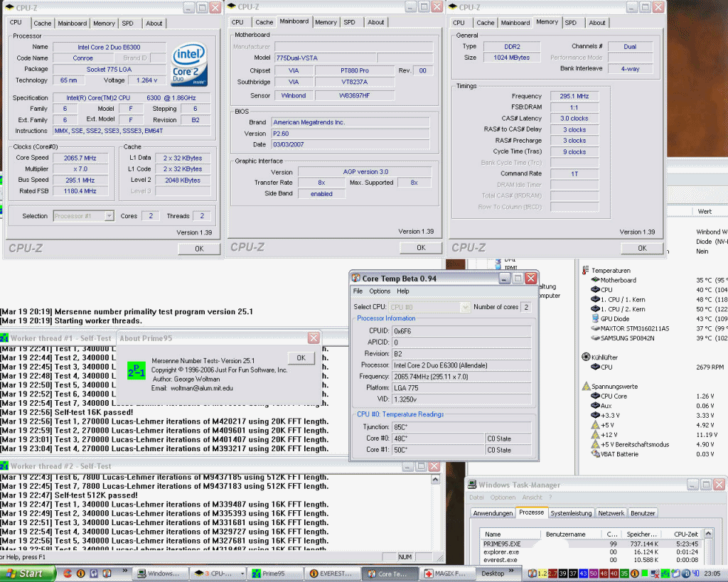Image resolution: width=728 pixels, height=582 pixels.
Task: Switch to Netzwerk tab in Task-Manager
Action: [611, 513]
